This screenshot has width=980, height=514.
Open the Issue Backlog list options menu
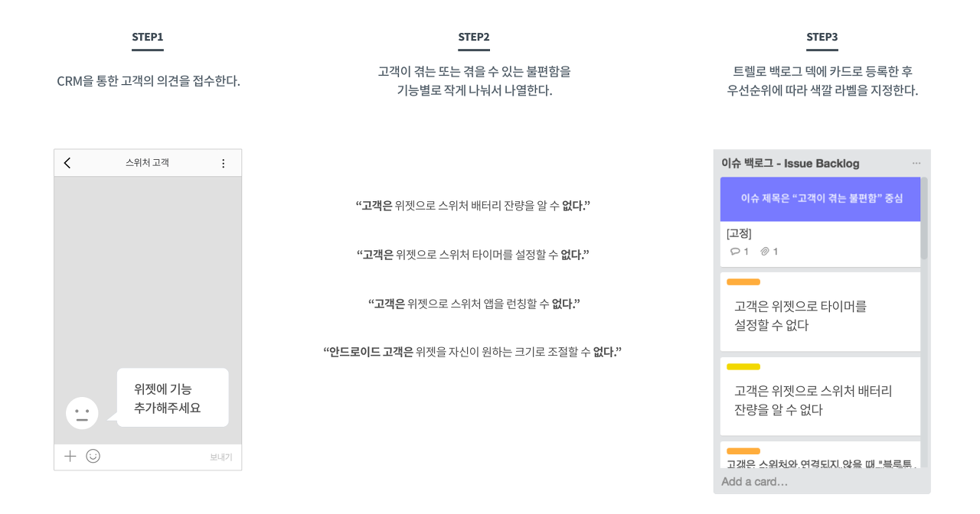point(916,163)
